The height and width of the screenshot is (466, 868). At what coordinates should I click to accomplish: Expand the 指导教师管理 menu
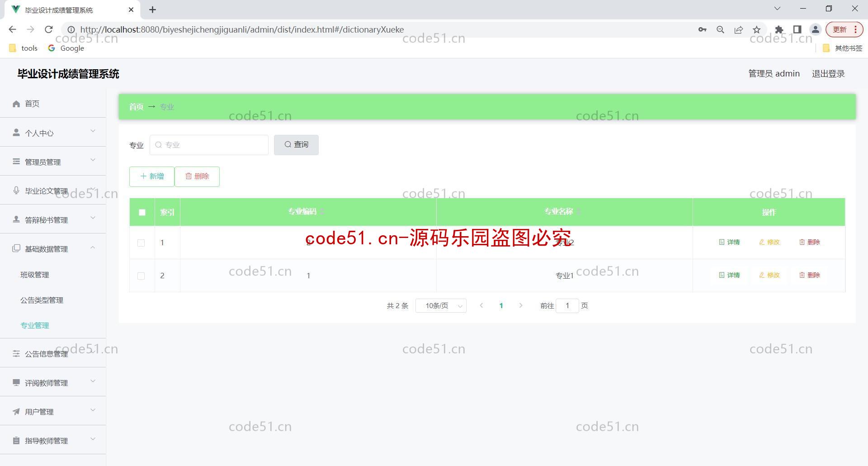(x=53, y=440)
